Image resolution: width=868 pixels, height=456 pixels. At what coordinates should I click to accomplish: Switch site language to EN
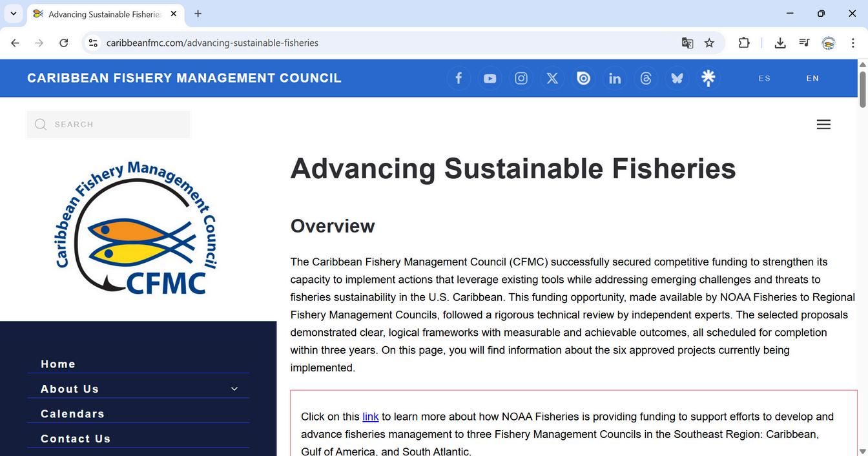pos(812,78)
